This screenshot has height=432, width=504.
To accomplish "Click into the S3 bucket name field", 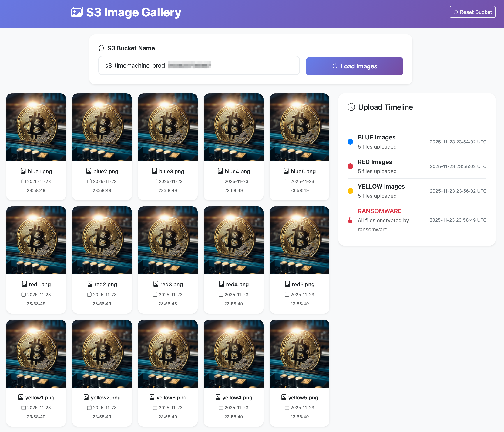I will pos(199,66).
